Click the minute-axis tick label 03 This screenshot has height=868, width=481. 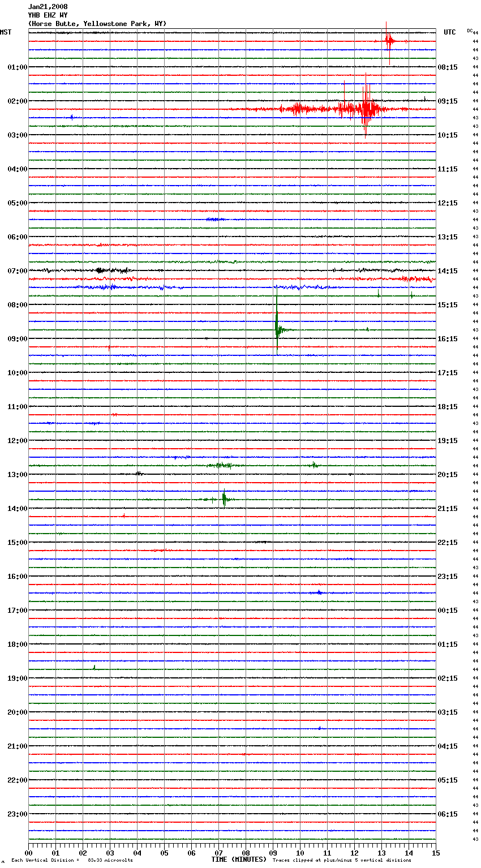pyautogui.click(x=110, y=853)
